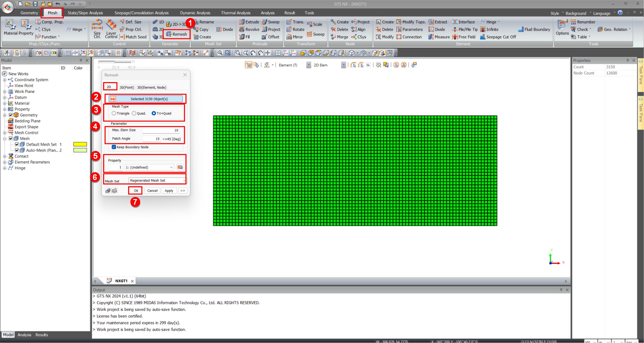The width and height of the screenshot is (644, 343).
Task: Click the Interface element tool
Action: [x=464, y=22]
